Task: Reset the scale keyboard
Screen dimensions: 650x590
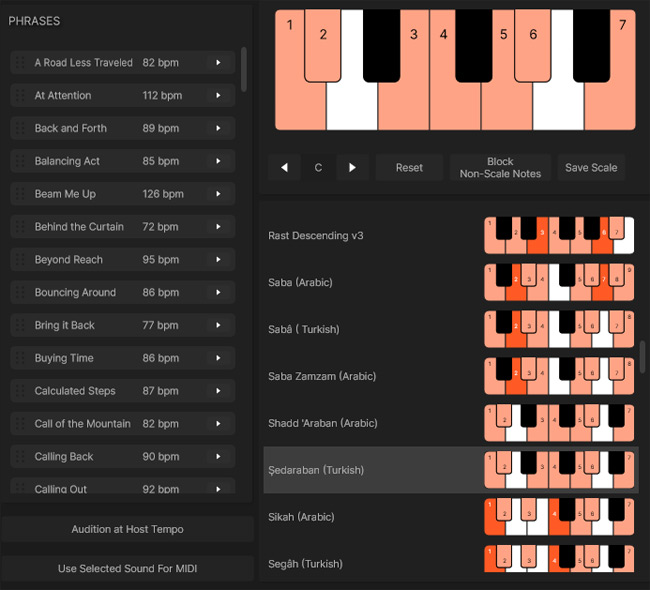Action: point(409,168)
